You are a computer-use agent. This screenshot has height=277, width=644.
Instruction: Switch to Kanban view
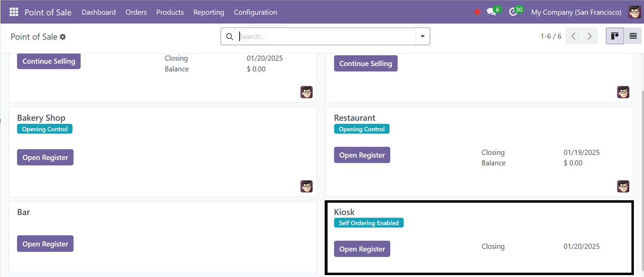coord(615,36)
